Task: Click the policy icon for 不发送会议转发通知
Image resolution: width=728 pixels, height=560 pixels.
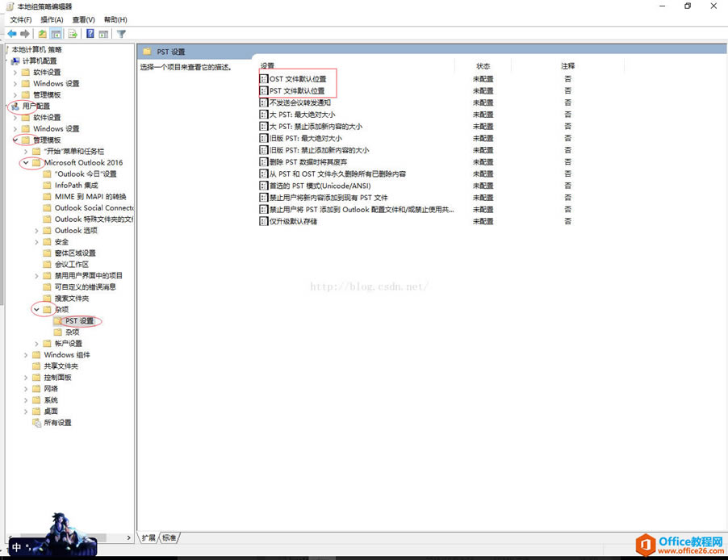Action: coord(263,102)
